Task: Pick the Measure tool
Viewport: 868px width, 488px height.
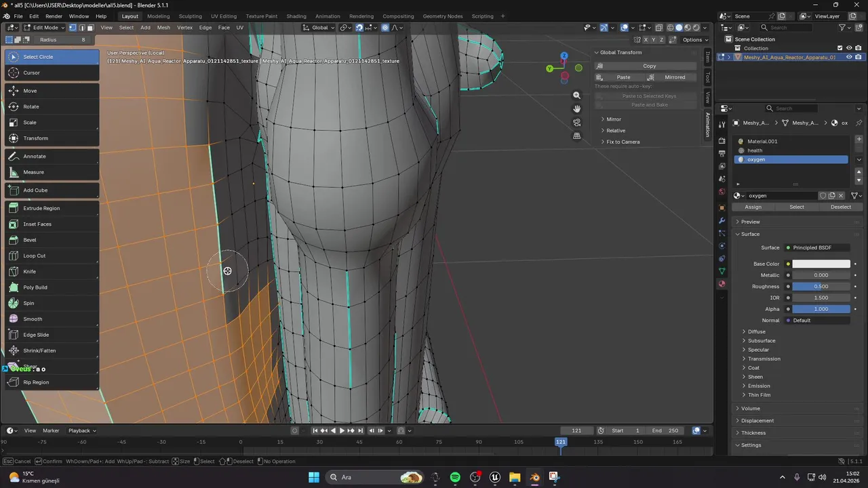Action: [33, 172]
